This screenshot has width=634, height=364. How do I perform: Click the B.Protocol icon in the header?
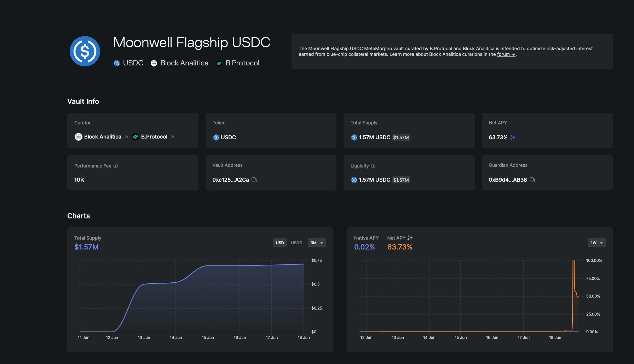[x=219, y=63]
